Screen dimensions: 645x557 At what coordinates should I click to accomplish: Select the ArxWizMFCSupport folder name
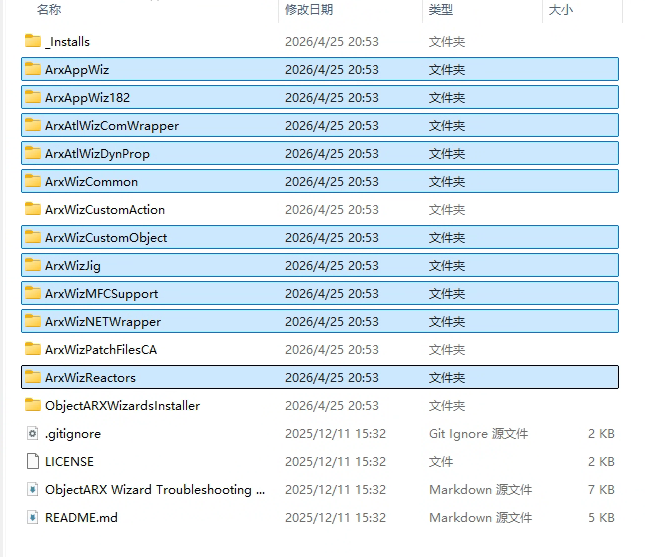click(x=102, y=293)
